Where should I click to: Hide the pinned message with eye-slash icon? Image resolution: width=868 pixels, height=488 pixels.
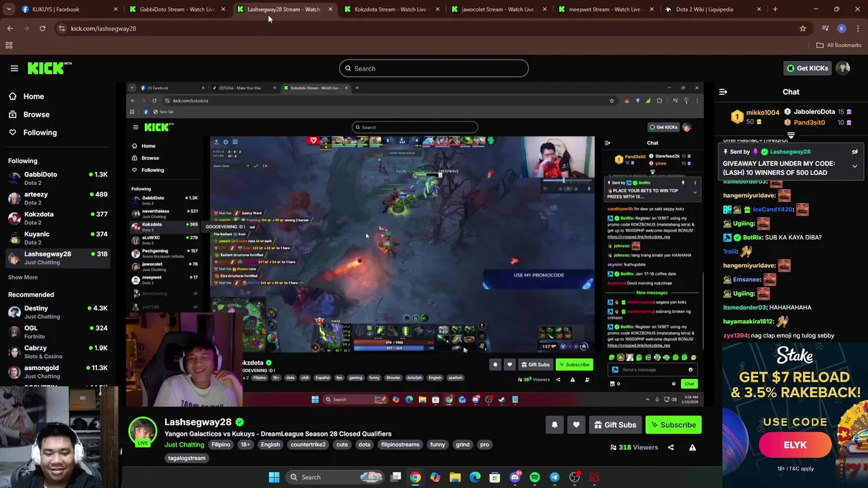point(854,152)
